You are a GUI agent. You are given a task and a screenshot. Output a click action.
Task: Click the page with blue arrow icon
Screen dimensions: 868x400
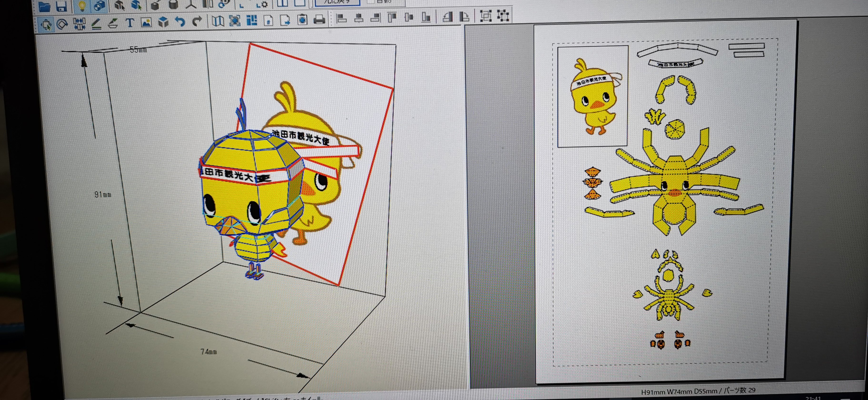coord(285,20)
